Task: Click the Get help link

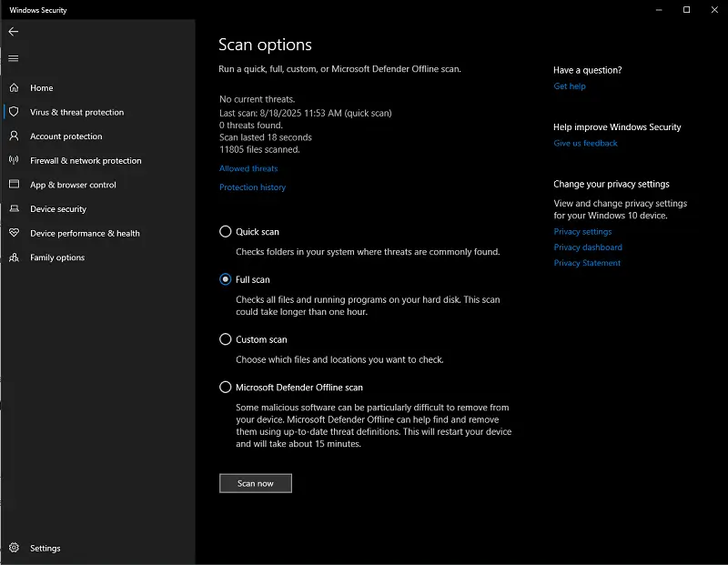Action: [570, 86]
